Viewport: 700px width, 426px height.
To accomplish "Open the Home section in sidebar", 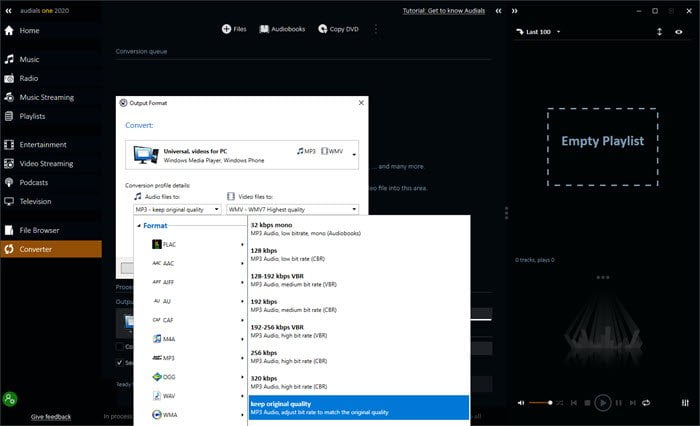I will pyautogui.click(x=51, y=30).
